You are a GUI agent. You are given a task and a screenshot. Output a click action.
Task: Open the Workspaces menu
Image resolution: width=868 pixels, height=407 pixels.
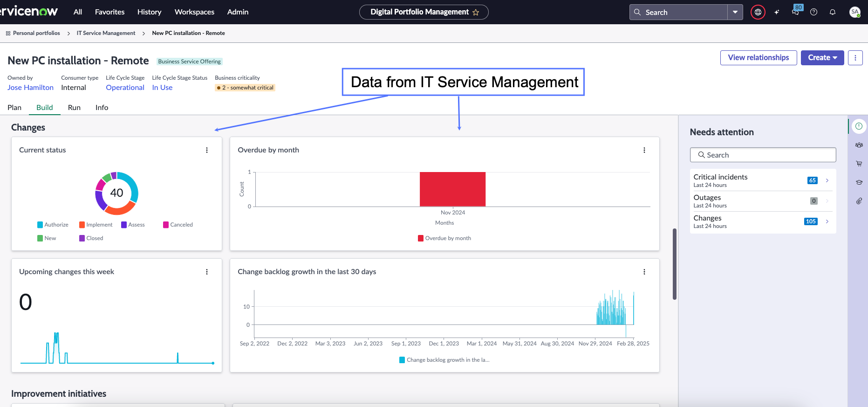(194, 12)
